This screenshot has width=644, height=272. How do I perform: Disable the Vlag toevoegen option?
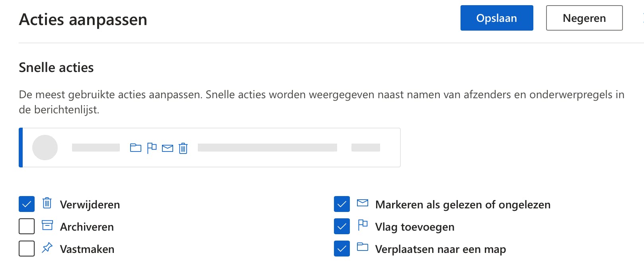click(342, 226)
